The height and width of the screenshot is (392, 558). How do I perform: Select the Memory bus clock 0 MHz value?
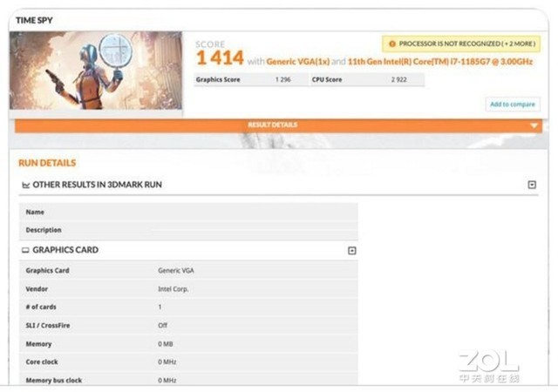(167, 381)
